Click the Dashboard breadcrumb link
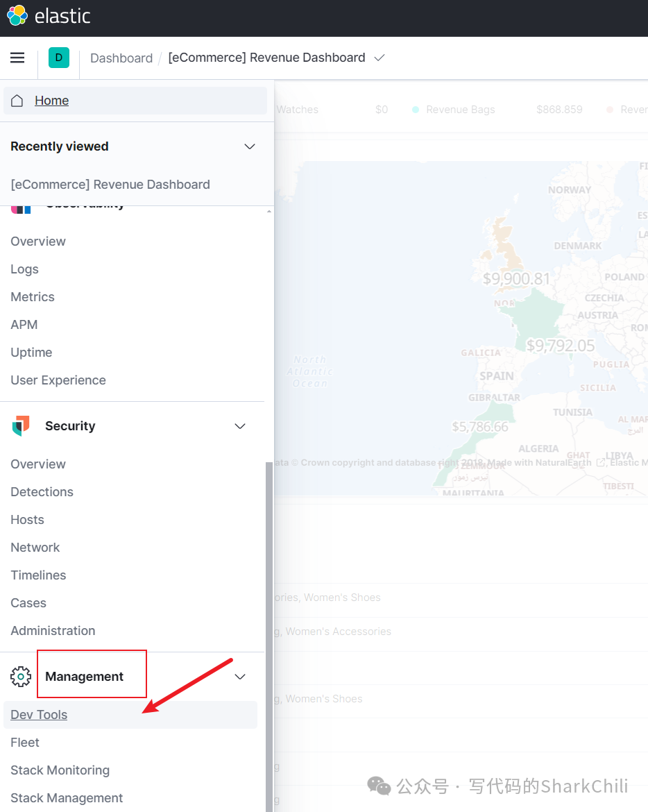Viewport: 648px width, 812px height. coord(121,58)
